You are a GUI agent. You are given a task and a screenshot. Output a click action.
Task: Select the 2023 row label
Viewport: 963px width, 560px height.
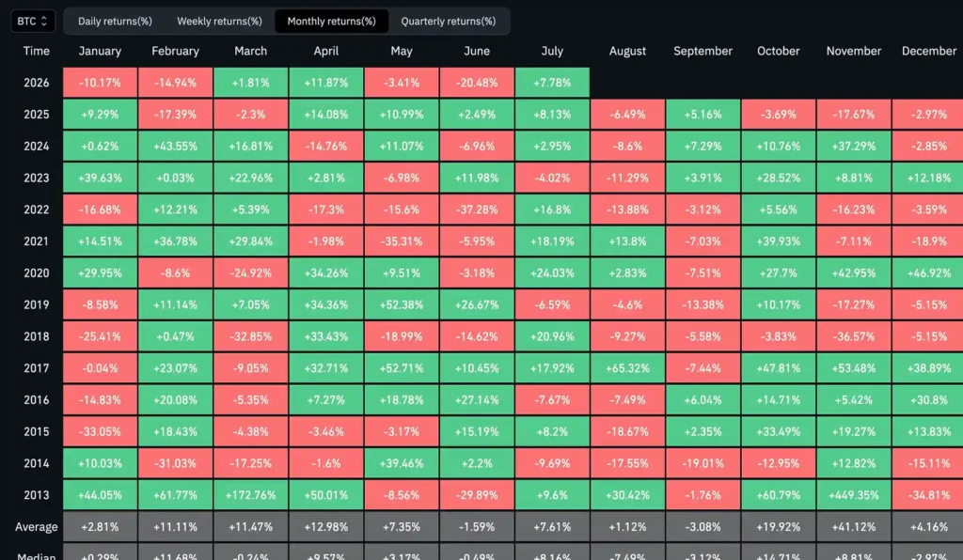point(37,178)
